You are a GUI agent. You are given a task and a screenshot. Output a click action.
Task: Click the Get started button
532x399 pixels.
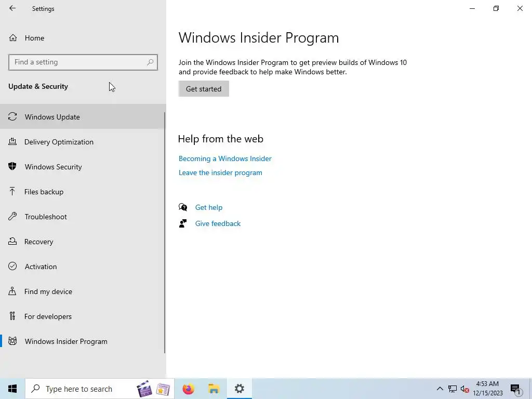point(204,88)
